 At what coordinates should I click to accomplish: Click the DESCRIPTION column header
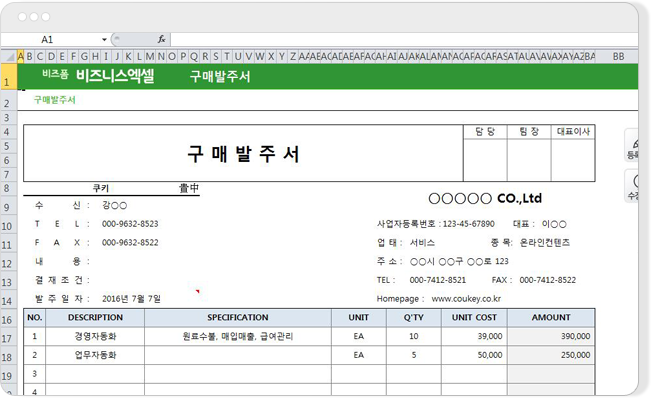pos(95,317)
